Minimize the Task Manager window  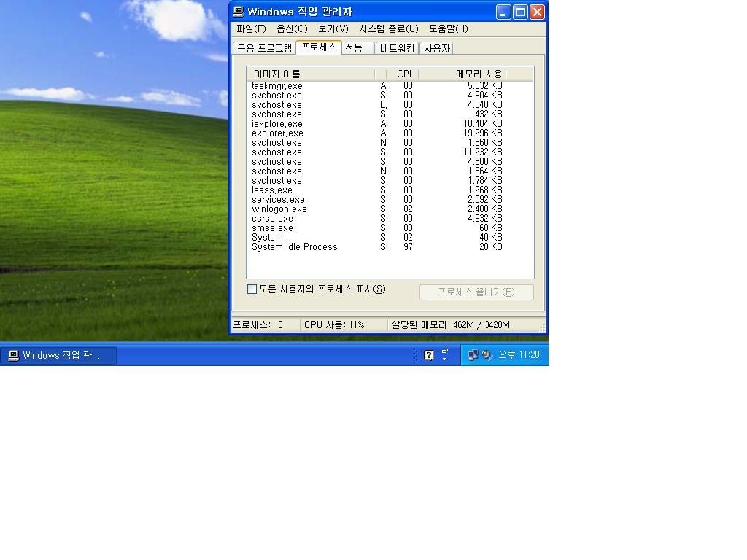pyautogui.click(x=503, y=12)
